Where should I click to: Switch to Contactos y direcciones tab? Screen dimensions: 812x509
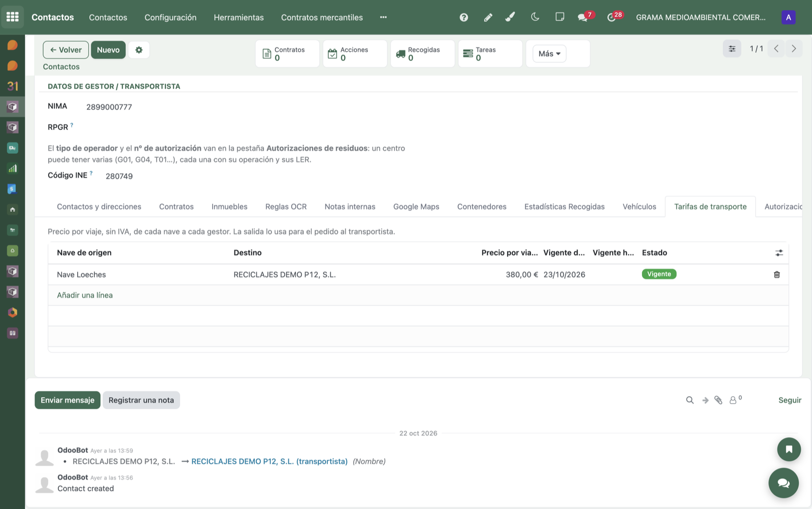(99, 207)
